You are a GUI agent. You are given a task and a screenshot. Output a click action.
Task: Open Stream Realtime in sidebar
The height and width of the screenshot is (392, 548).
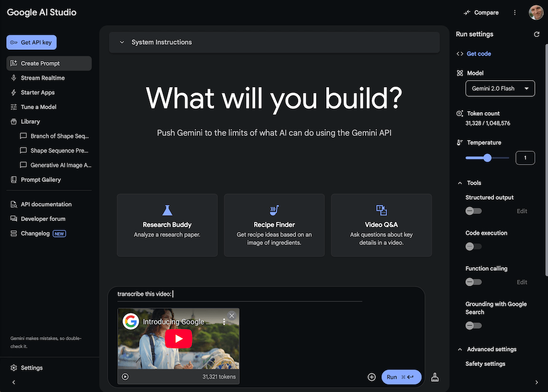[x=42, y=78]
